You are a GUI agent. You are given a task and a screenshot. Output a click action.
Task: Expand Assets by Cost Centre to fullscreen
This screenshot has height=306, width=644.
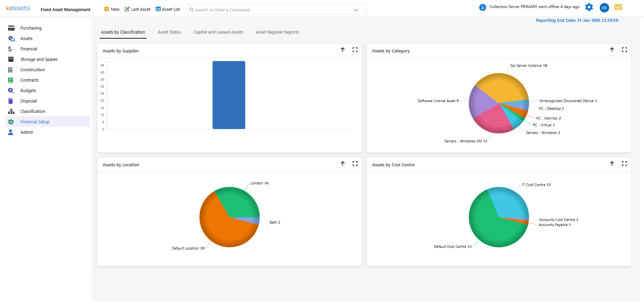625,164
